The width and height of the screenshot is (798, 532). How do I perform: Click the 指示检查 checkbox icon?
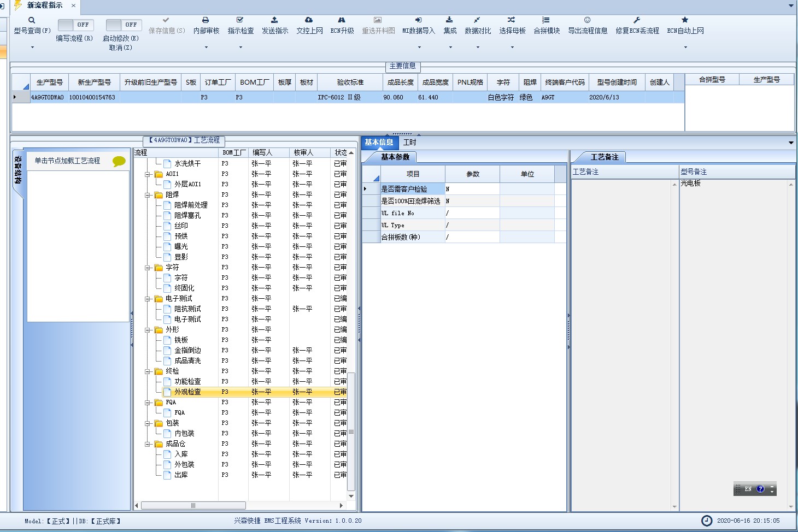pos(240,20)
